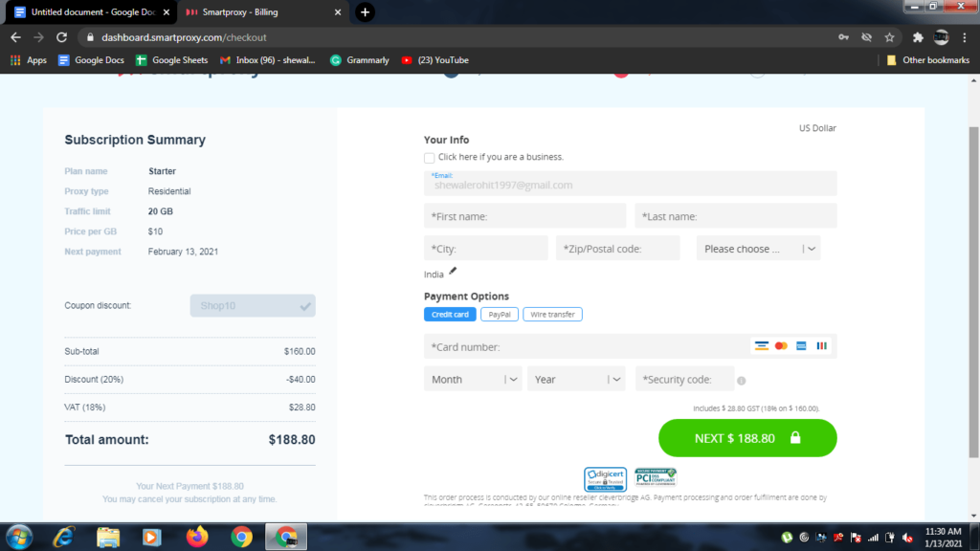Open the volume tray icon
980x551 pixels.
point(907,538)
